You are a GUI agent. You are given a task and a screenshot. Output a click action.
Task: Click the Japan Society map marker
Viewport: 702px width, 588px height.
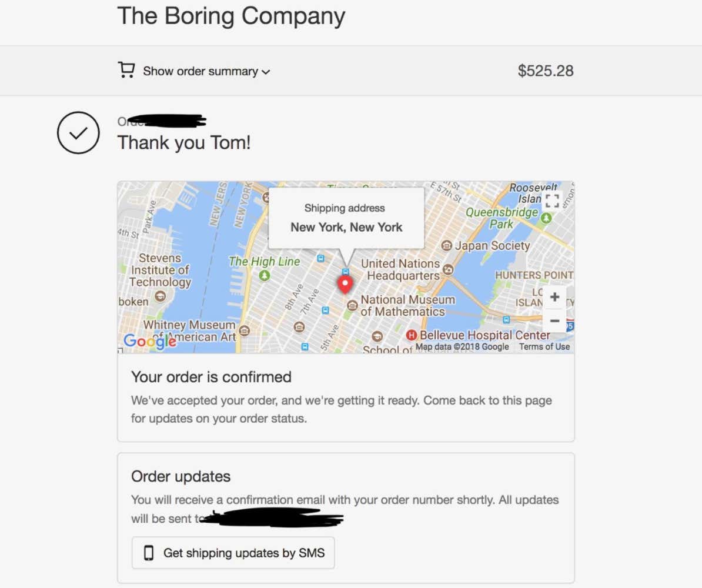point(446,246)
